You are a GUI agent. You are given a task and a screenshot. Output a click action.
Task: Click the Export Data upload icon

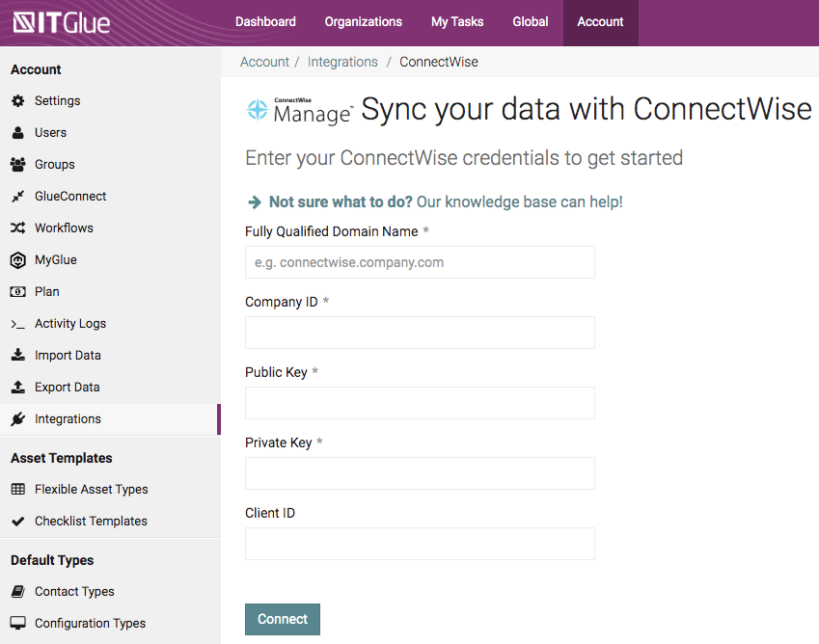click(18, 387)
